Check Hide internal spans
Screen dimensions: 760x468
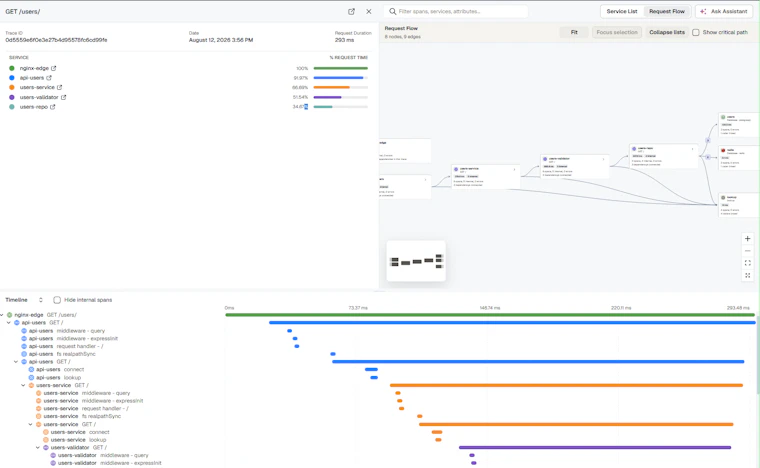(57, 300)
